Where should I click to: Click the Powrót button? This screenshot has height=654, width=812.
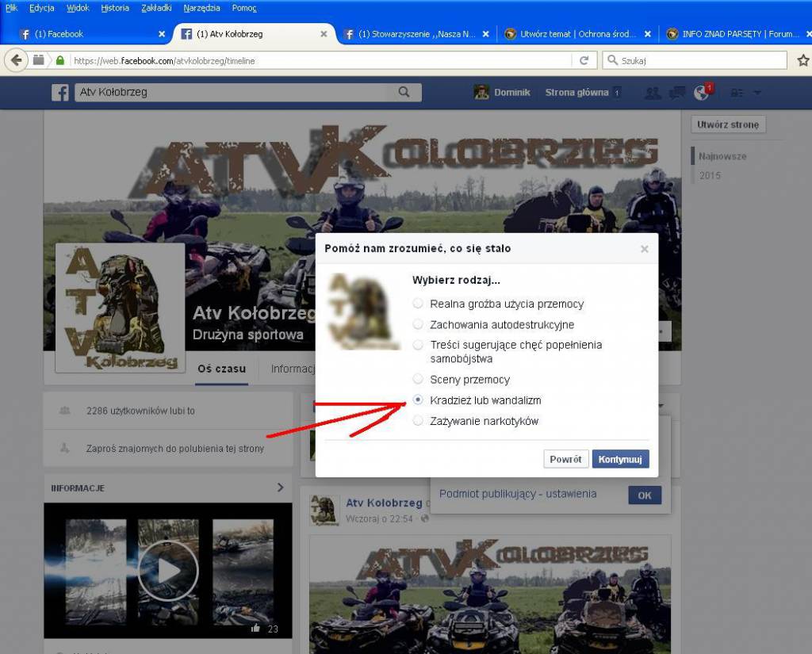(x=566, y=459)
